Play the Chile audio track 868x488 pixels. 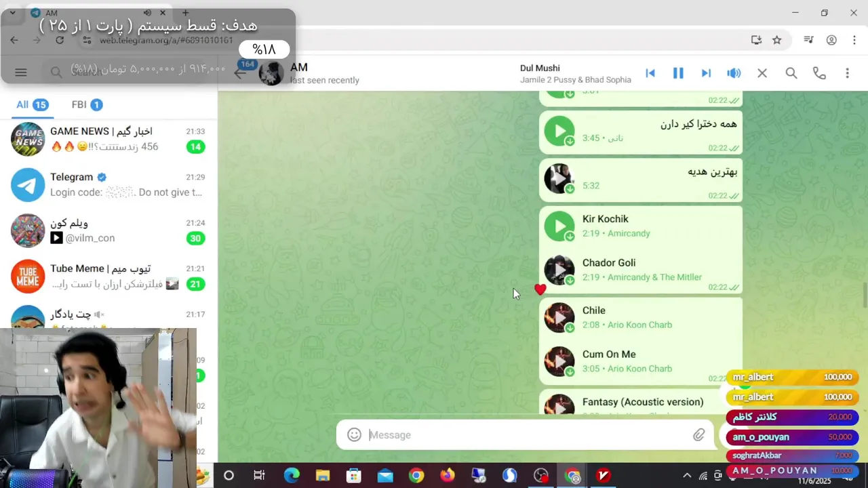[x=559, y=317]
